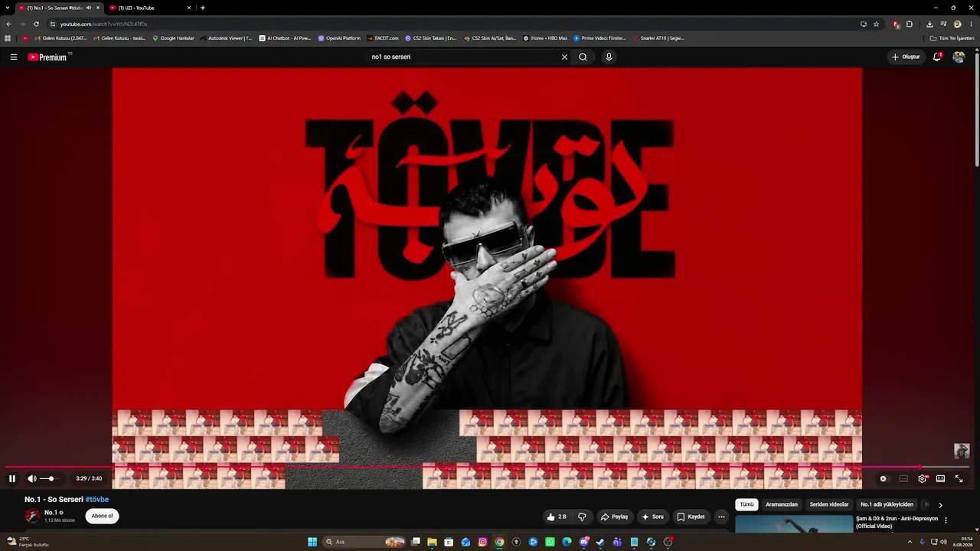Open the No.1 channel name link
The width and height of the screenshot is (980, 551).
click(x=51, y=513)
